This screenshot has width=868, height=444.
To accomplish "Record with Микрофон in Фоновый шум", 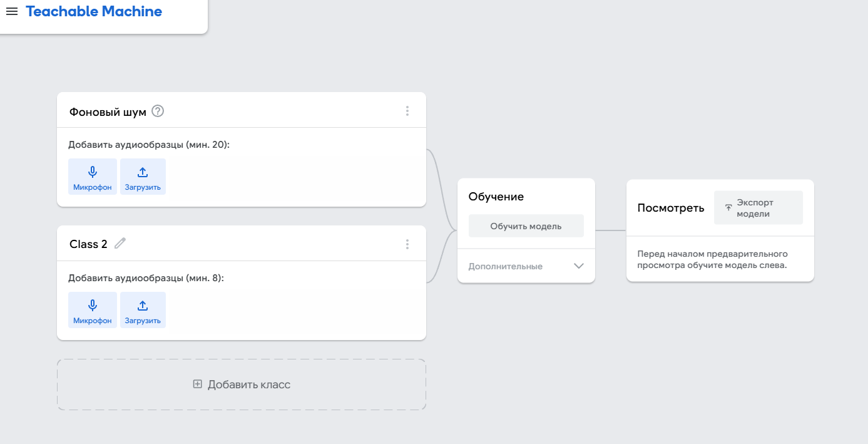I will click(x=93, y=177).
